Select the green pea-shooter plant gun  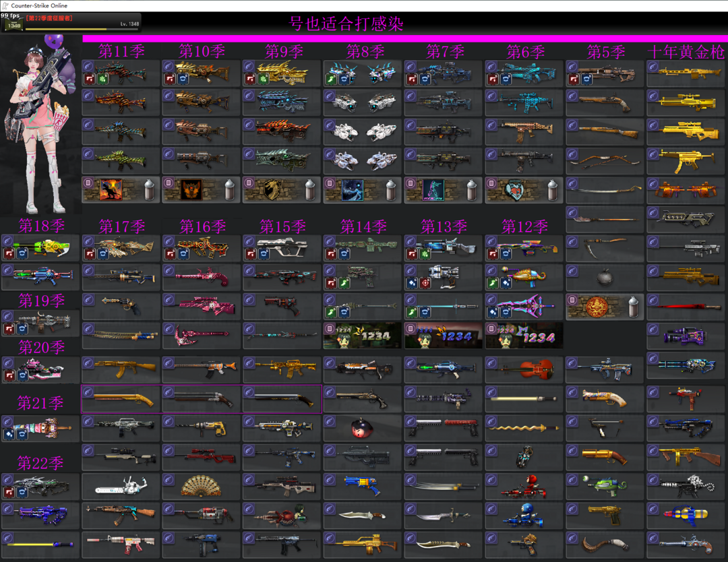click(605, 487)
